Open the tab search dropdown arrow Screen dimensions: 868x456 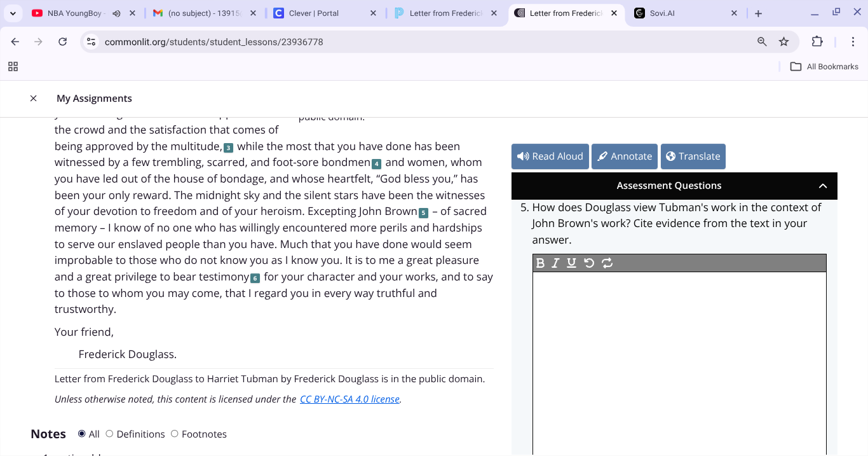coord(13,13)
